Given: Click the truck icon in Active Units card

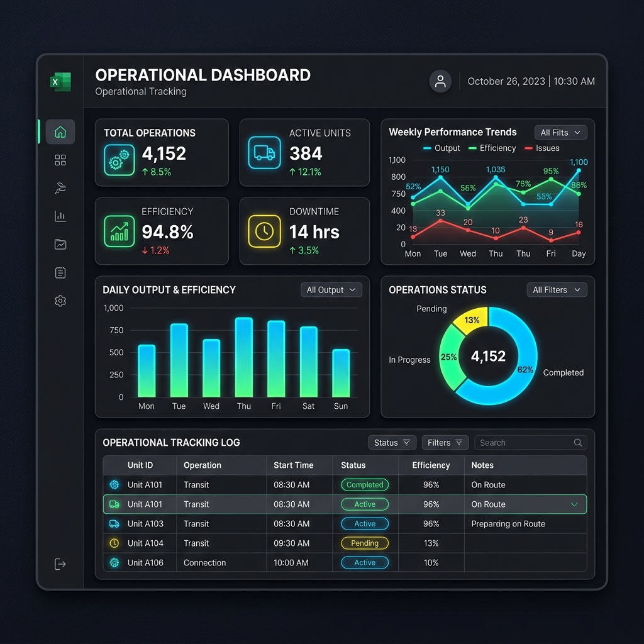Looking at the screenshot, I should tap(265, 152).
